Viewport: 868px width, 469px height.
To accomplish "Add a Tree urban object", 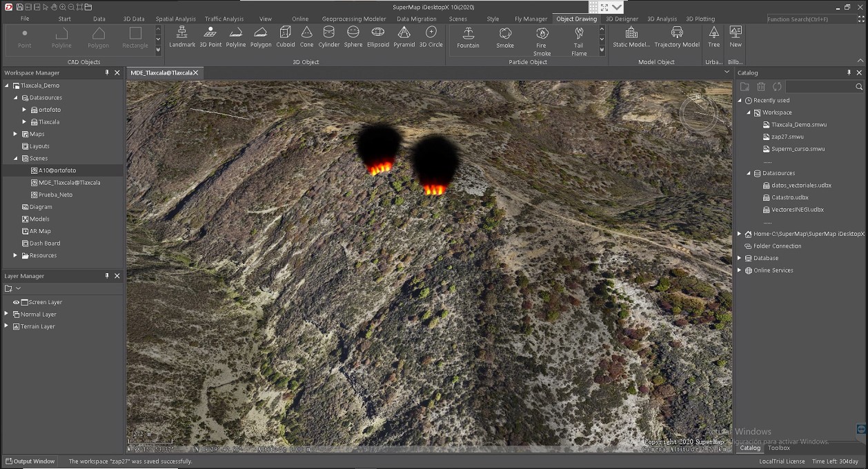I will 713,37.
